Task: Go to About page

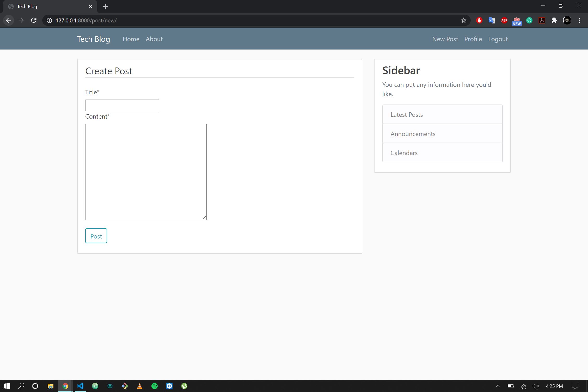Action: pos(154,39)
